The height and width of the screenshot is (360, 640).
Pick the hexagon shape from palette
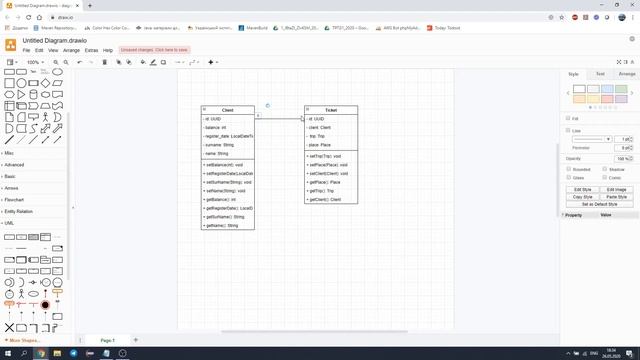(x=9, y=94)
